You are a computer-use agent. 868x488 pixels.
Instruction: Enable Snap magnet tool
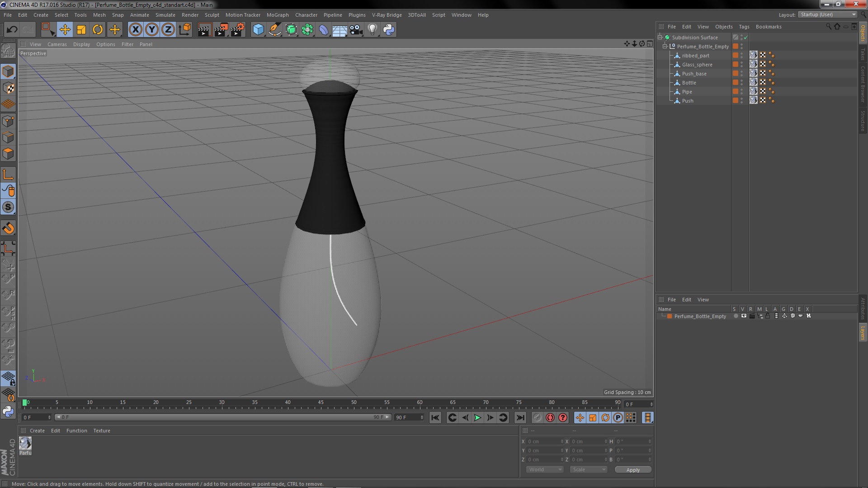(x=8, y=228)
